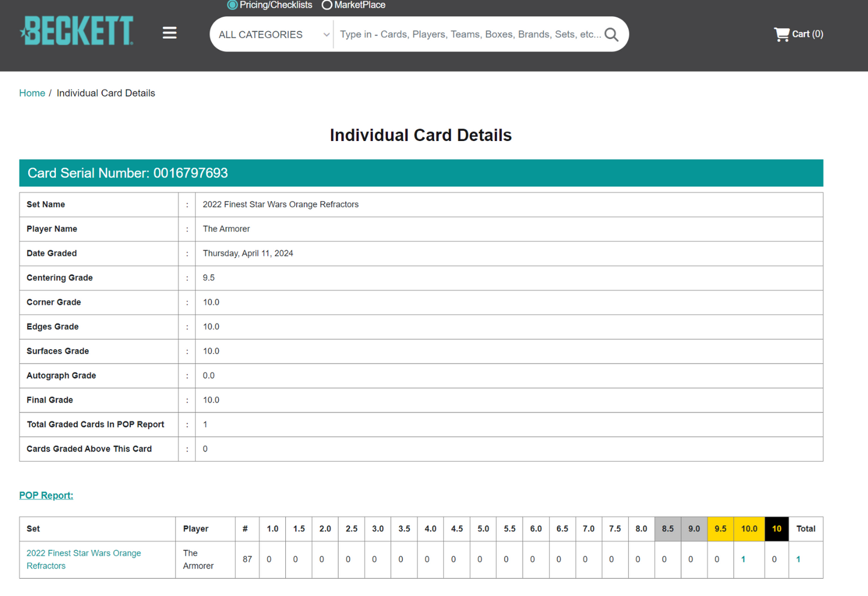Click the 10.0 column population count link
Screen dimensions: 868x596
coord(743,559)
